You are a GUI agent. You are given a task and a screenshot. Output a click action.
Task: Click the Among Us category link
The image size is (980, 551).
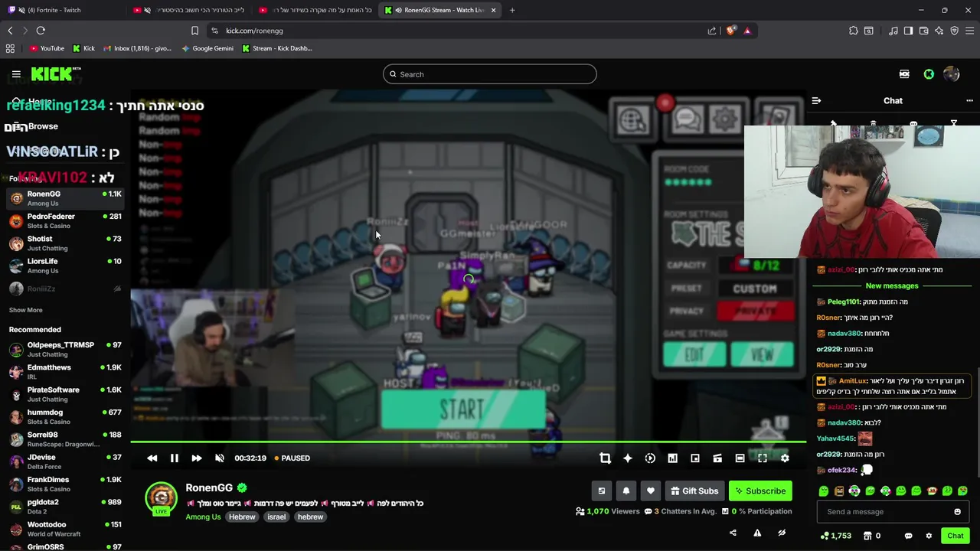(x=203, y=517)
